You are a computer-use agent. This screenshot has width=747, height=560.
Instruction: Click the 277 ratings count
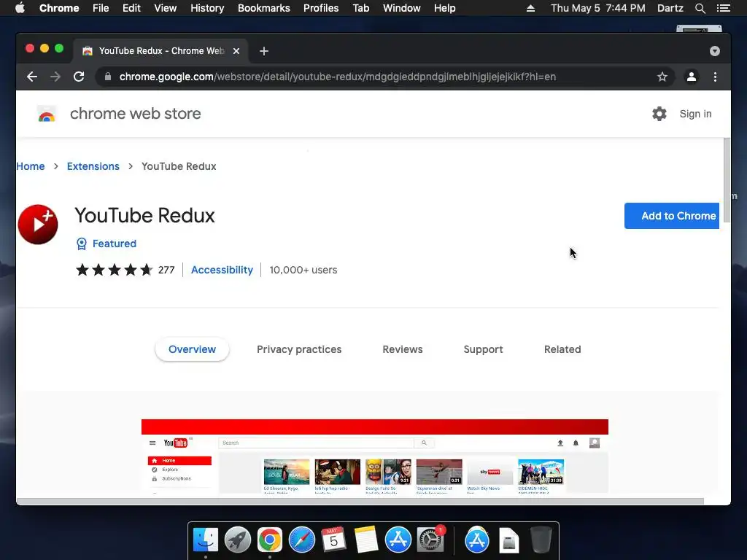(x=166, y=270)
